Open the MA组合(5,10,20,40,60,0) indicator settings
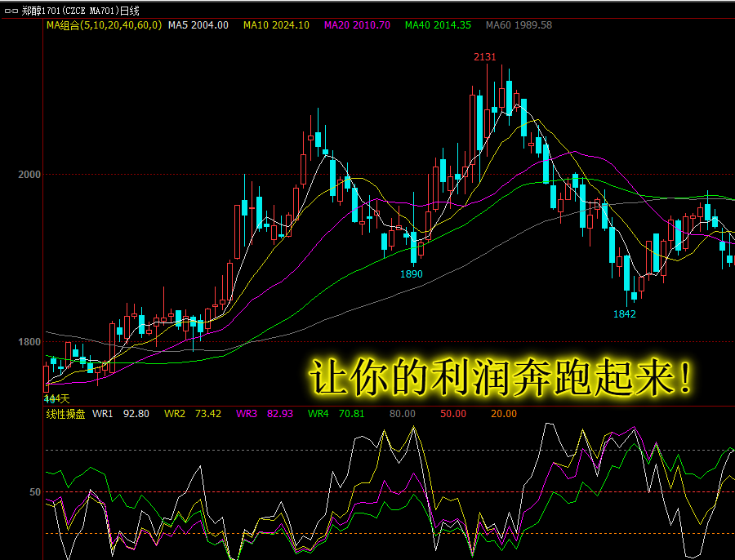The height and width of the screenshot is (560, 735). point(104,25)
